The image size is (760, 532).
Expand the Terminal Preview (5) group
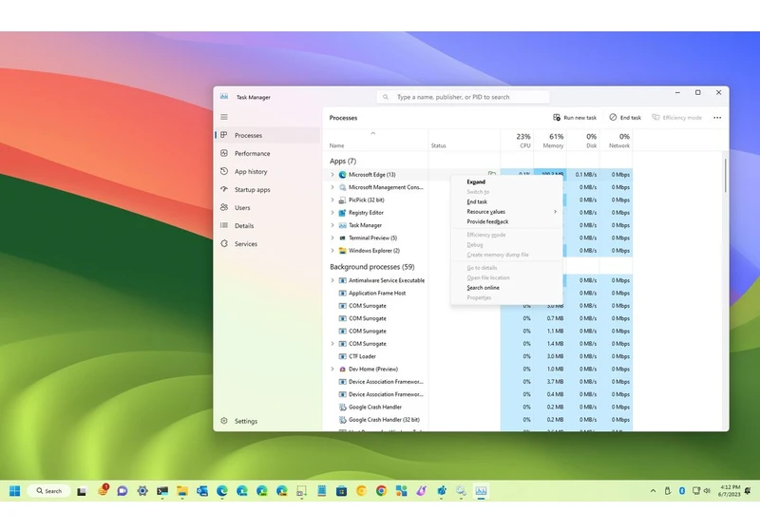click(x=332, y=237)
